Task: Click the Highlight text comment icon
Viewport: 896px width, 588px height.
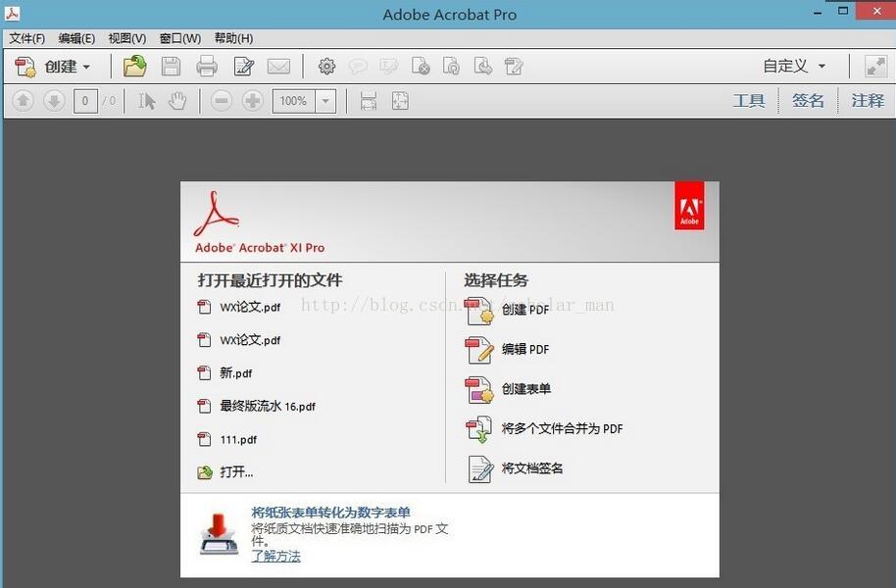Action: [388, 67]
